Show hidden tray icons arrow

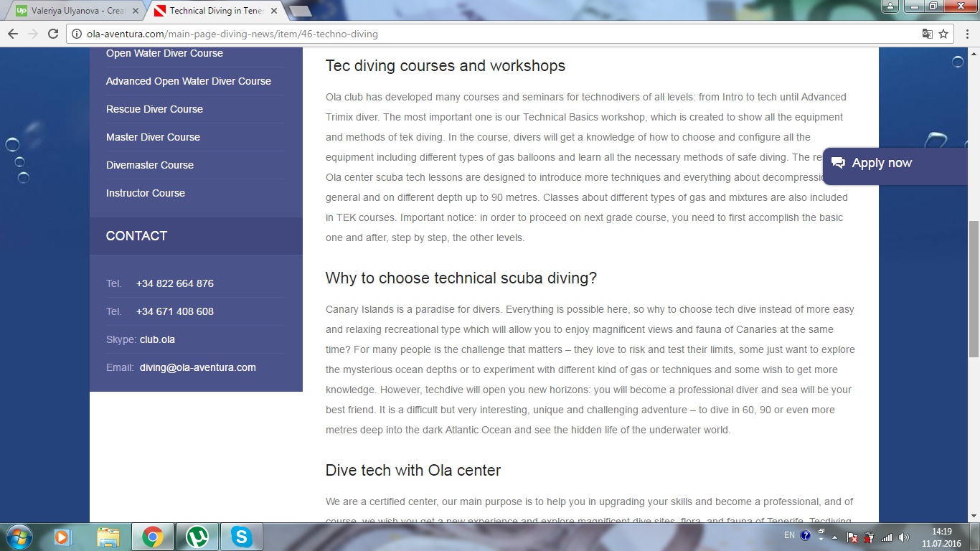[x=835, y=537]
